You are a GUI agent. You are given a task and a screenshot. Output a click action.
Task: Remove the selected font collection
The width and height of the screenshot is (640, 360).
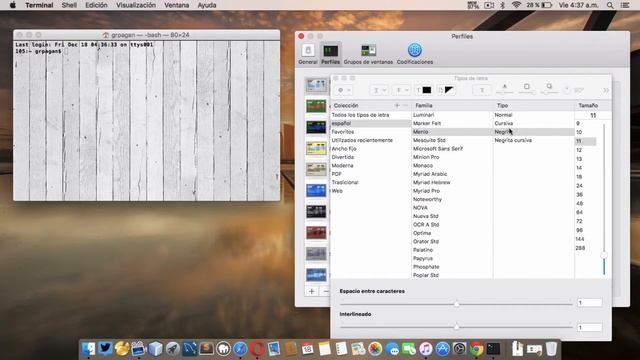405,105
